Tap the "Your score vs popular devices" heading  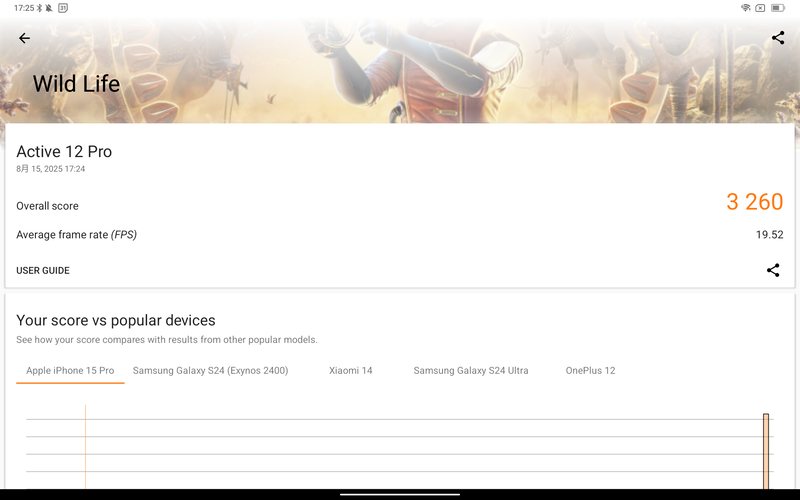tap(116, 320)
